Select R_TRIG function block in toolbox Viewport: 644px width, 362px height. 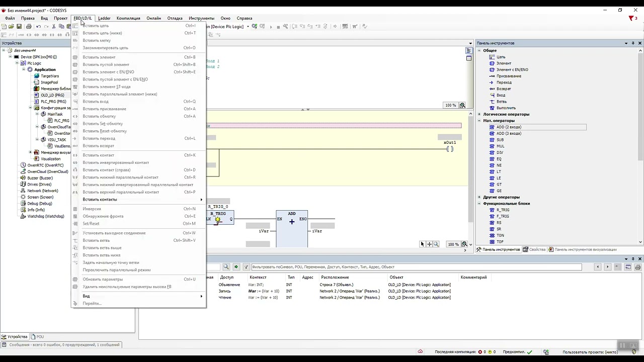(x=503, y=210)
